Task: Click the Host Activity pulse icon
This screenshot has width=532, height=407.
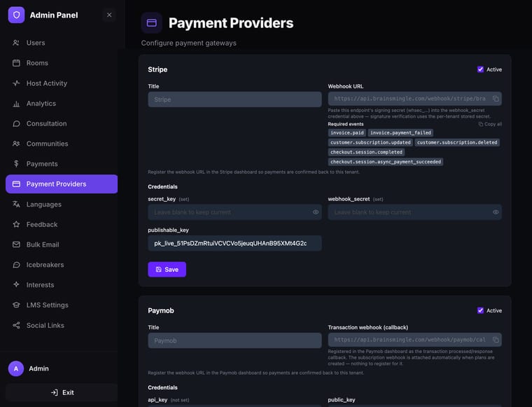Action: (16, 83)
